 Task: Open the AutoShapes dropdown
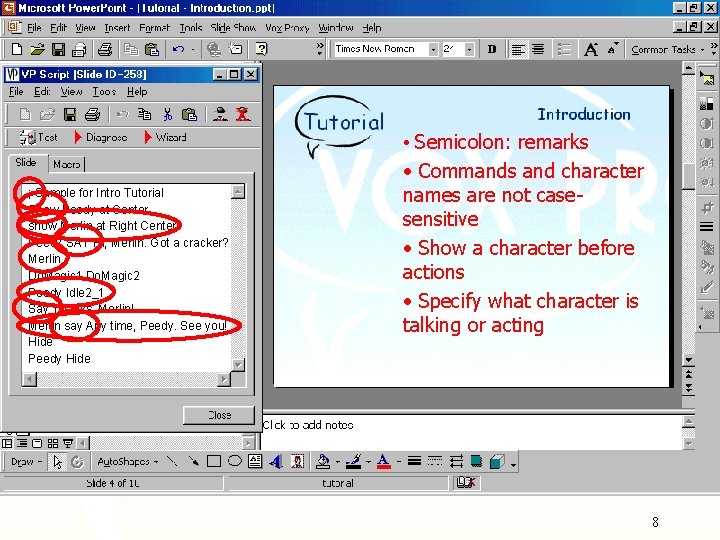127,461
